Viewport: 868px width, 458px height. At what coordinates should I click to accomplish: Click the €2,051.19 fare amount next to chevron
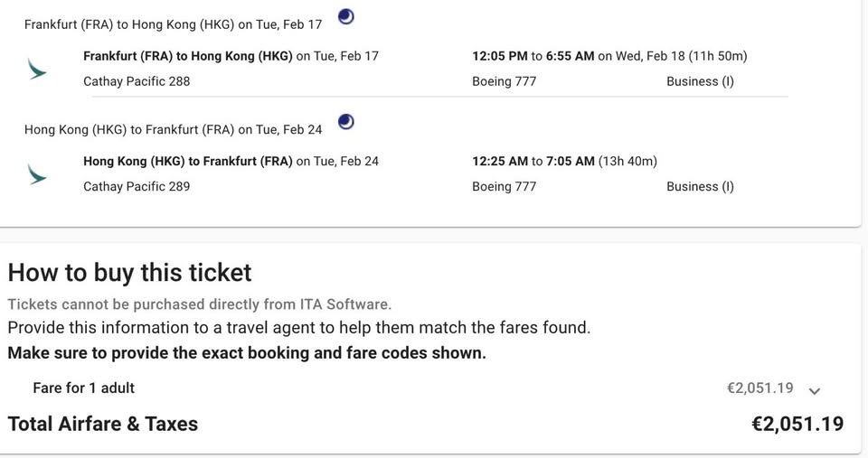coord(759,388)
